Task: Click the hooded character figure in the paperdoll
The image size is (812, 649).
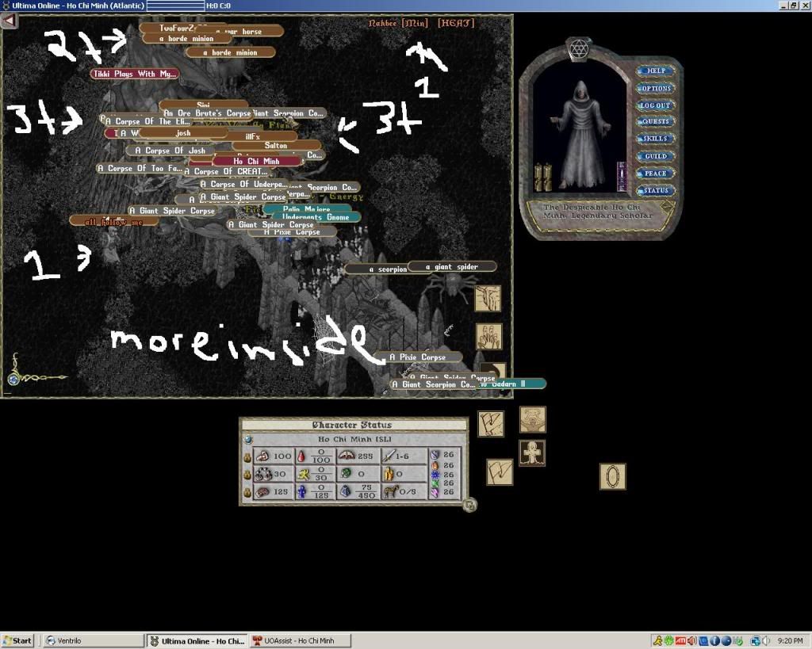Action: 580,134
